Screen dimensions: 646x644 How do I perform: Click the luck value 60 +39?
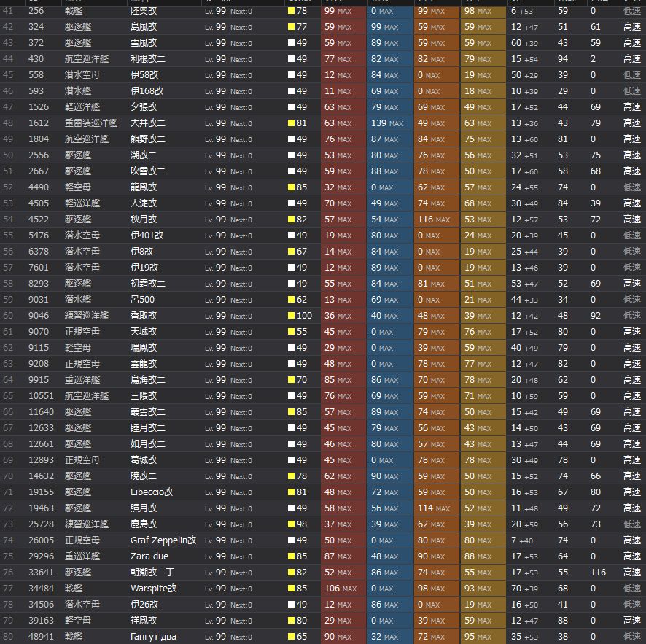click(x=524, y=43)
